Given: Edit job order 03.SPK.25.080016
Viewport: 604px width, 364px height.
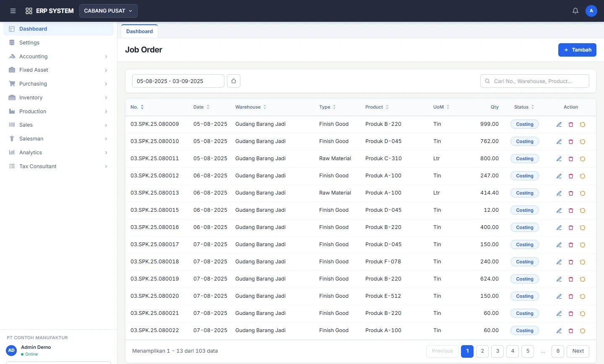Looking at the screenshot, I should [559, 228].
